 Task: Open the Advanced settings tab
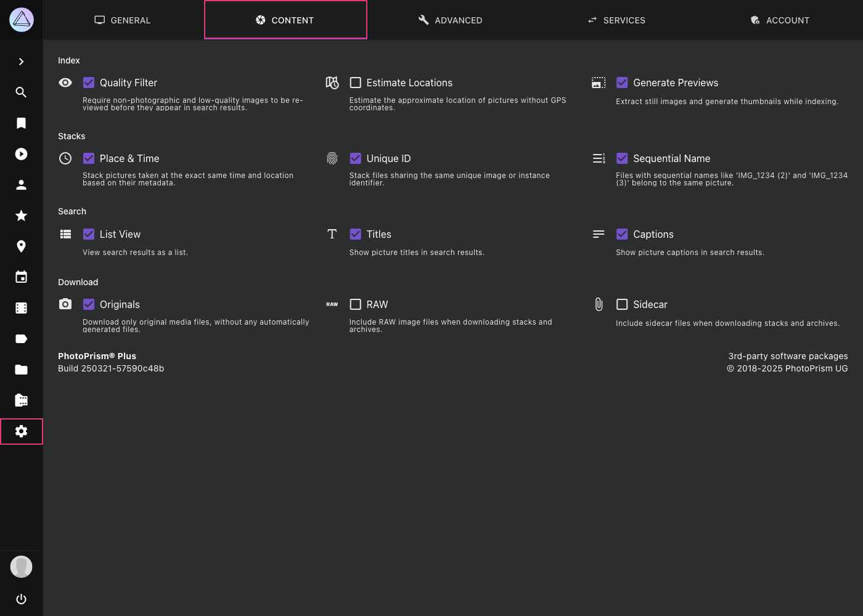click(x=450, y=20)
